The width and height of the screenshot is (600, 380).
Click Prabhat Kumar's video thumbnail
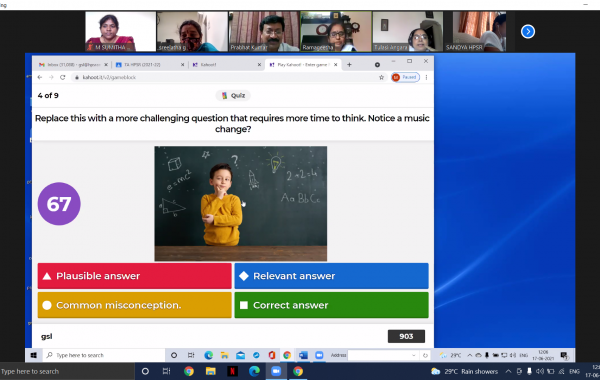(264, 31)
